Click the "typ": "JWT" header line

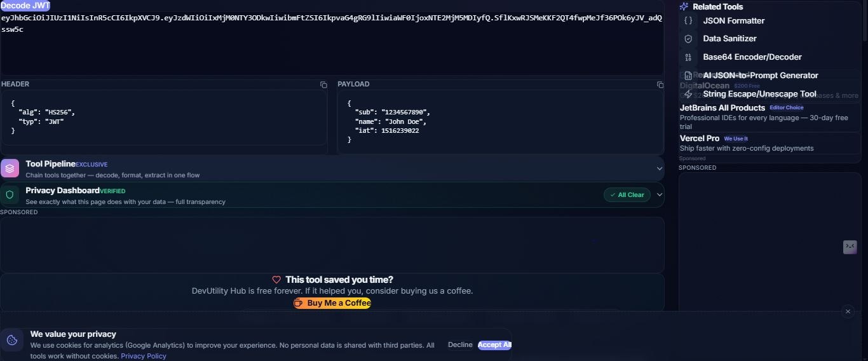[41, 121]
